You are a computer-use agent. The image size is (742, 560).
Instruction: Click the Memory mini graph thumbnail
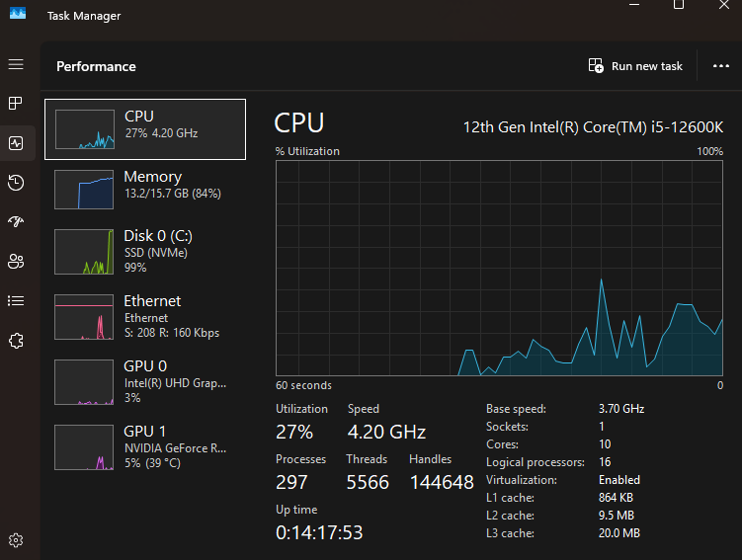click(84, 190)
